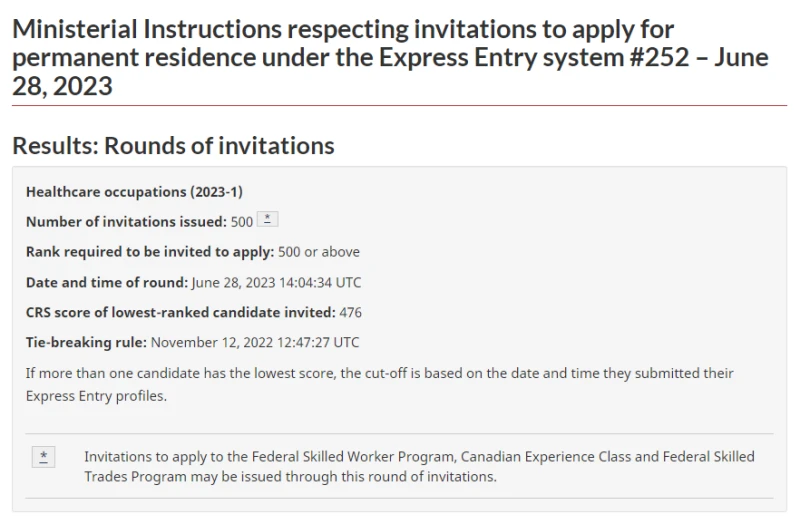800x524 pixels.
Task: Click the '500 or above' rank value
Action: 319,252
